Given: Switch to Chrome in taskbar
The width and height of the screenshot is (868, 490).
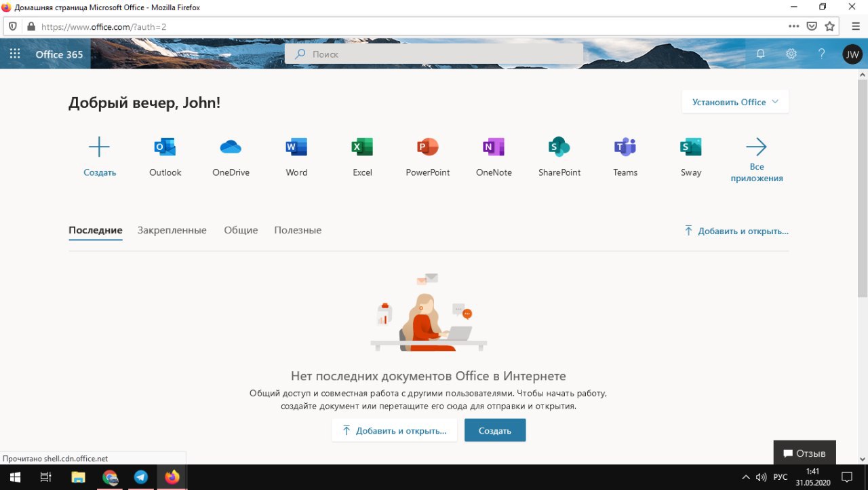Looking at the screenshot, I should (x=110, y=477).
